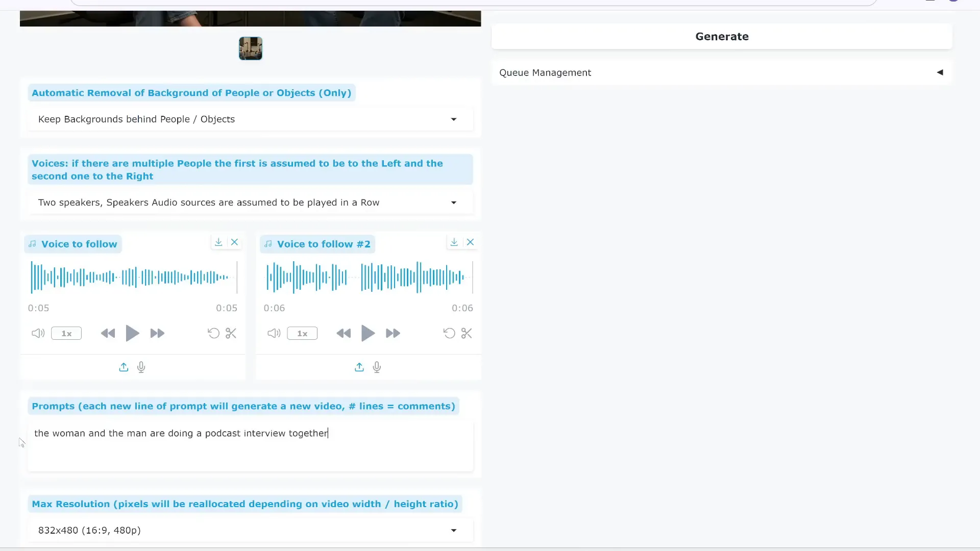
Task: Select the image thumbnail below the preview
Action: [251, 49]
